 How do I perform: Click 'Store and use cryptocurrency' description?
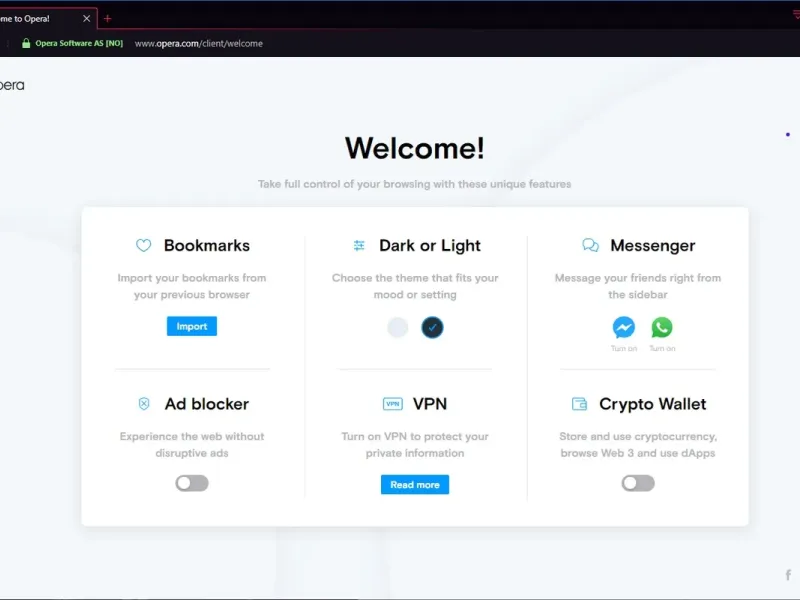[x=638, y=444]
